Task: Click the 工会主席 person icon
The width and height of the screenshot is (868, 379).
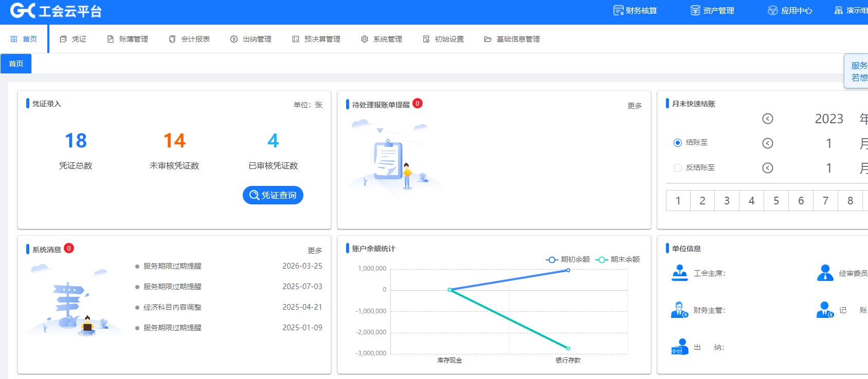Action: point(679,273)
